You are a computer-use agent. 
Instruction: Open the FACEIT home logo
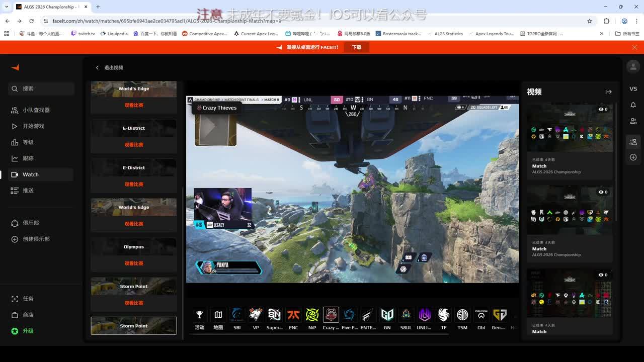(x=15, y=67)
